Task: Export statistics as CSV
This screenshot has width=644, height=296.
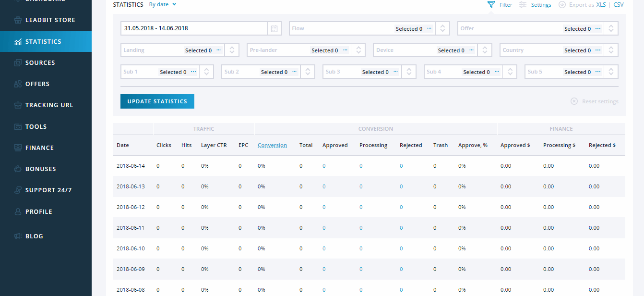Action: (x=619, y=5)
